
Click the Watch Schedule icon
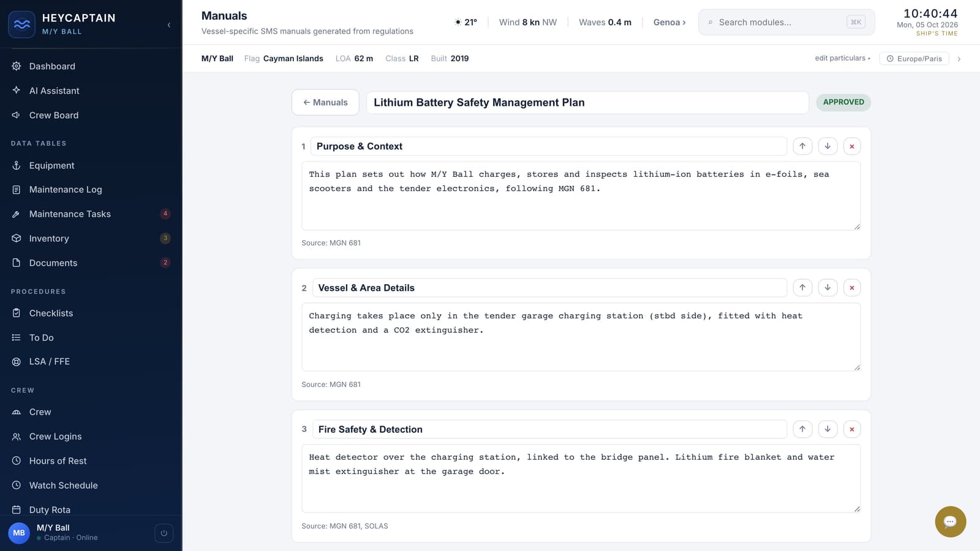point(17,485)
